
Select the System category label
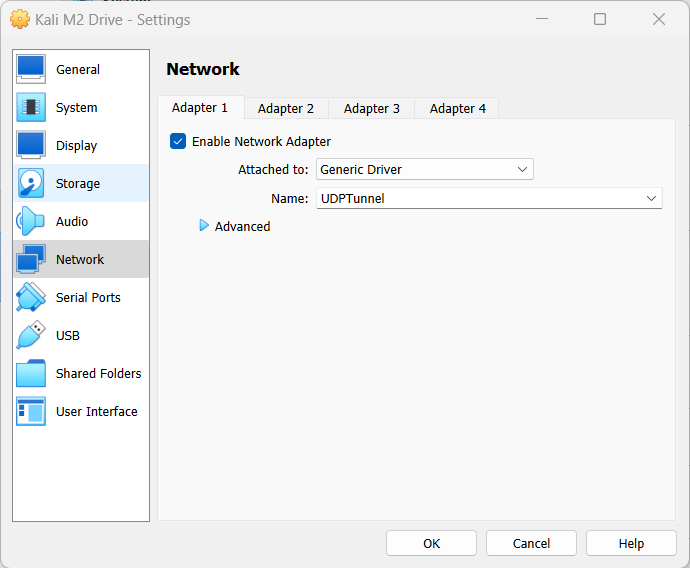[77, 107]
